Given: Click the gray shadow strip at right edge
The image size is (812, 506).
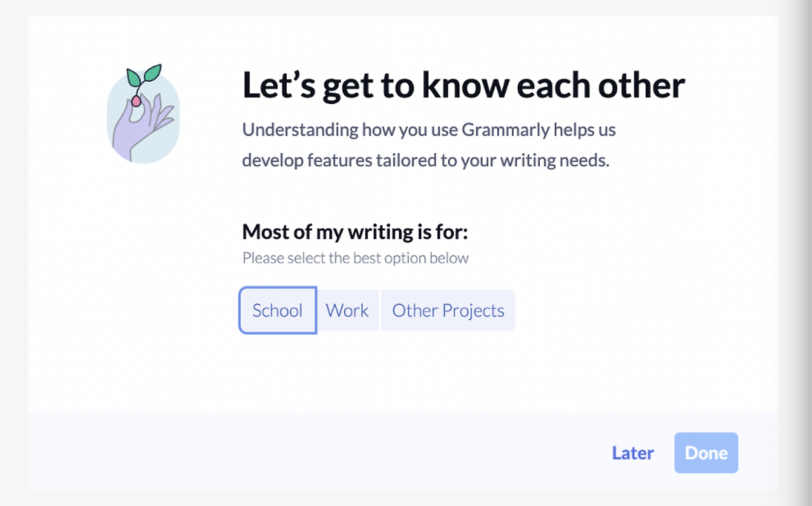Looking at the screenshot, I should coord(796,254).
